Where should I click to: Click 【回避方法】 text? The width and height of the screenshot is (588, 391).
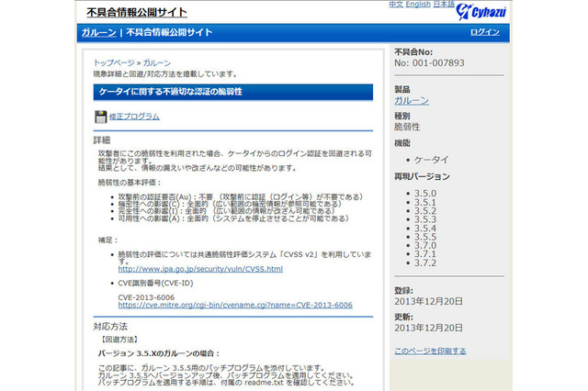click(x=119, y=340)
